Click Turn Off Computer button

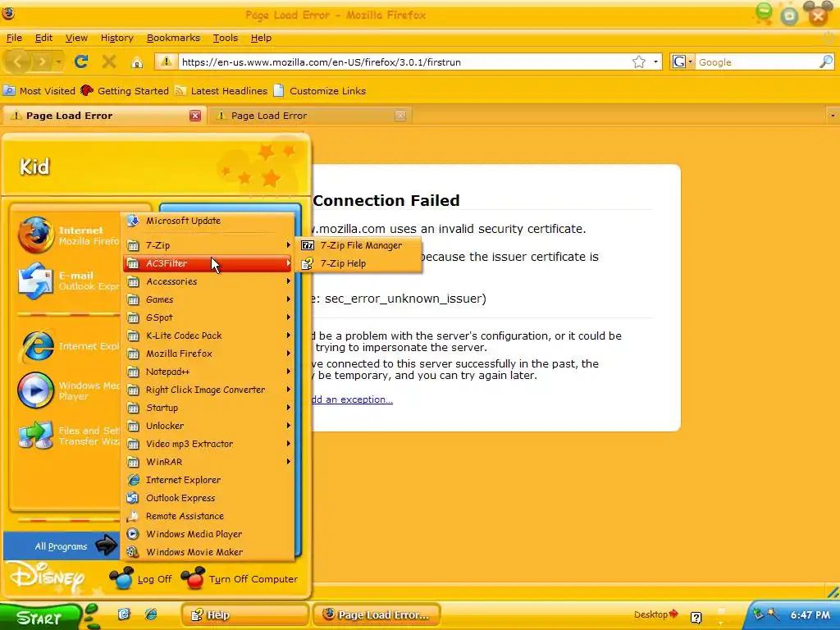click(x=240, y=579)
